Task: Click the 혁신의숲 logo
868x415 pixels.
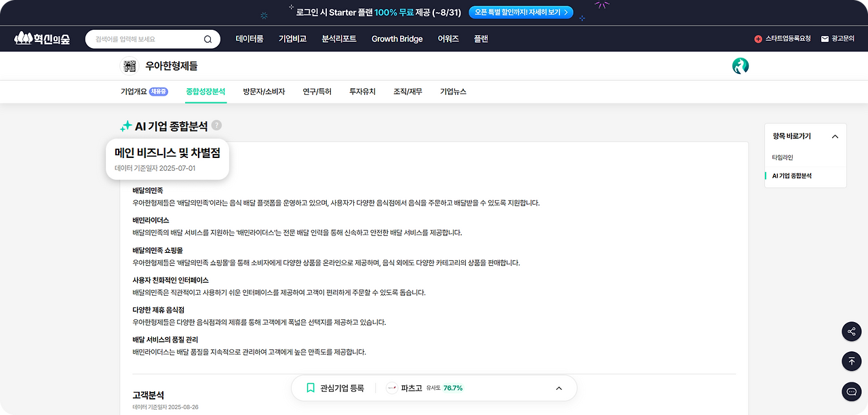Action: (x=42, y=39)
